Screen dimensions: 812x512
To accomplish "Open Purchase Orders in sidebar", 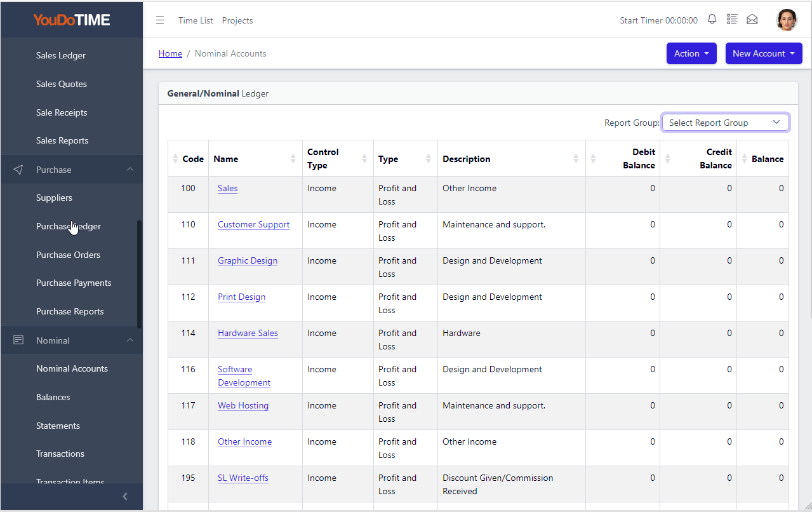I will pyautogui.click(x=68, y=255).
